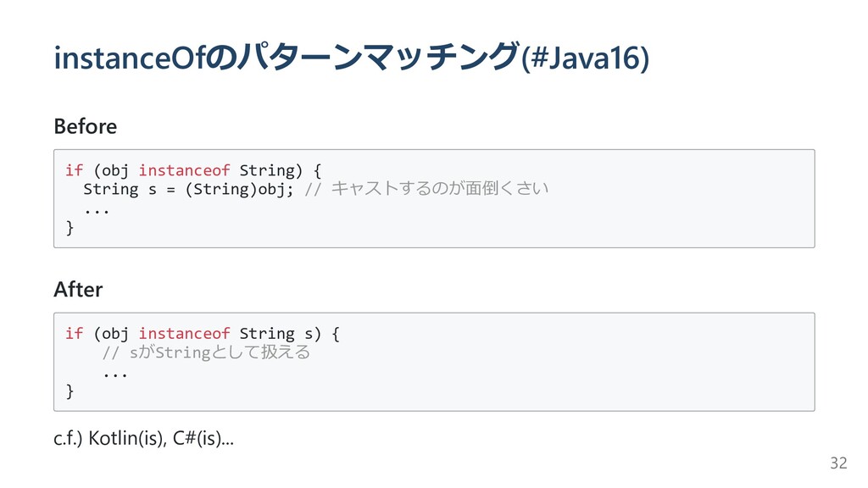
Task: Click the footnote c.f.) Kotlin(is), C#(is)...
Action: pos(144,438)
